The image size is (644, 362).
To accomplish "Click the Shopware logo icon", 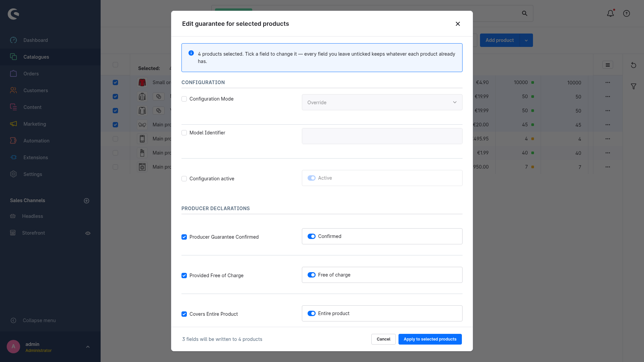I will [x=13, y=14].
